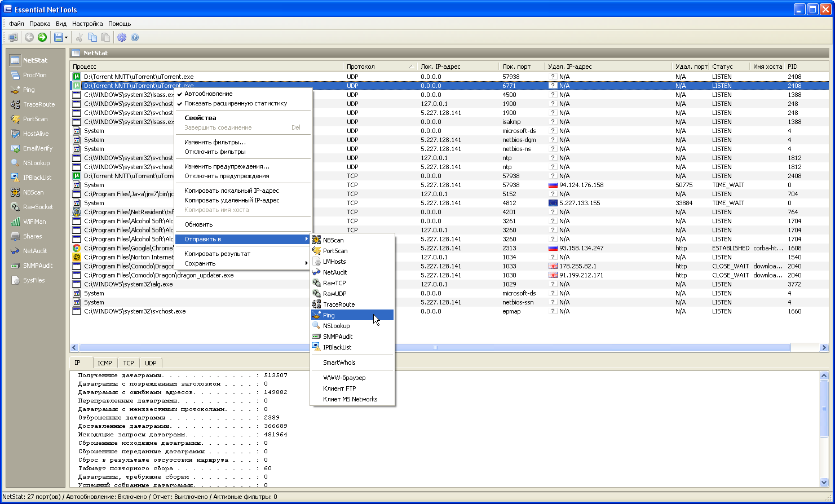Toggle Показать расширенную статистику option
Viewport: 835px width, 504px height.
pyautogui.click(x=244, y=103)
